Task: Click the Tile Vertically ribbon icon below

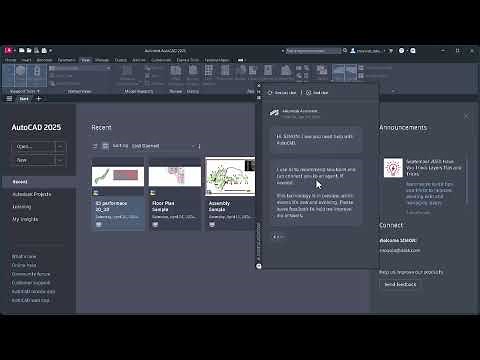Action: (361, 76)
